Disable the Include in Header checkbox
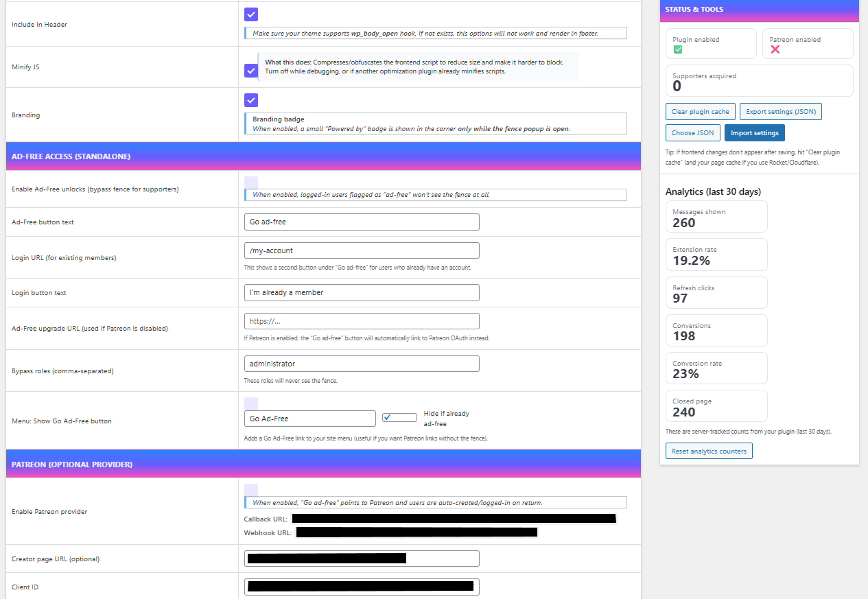868x599 pixels. tap(250, 14)
